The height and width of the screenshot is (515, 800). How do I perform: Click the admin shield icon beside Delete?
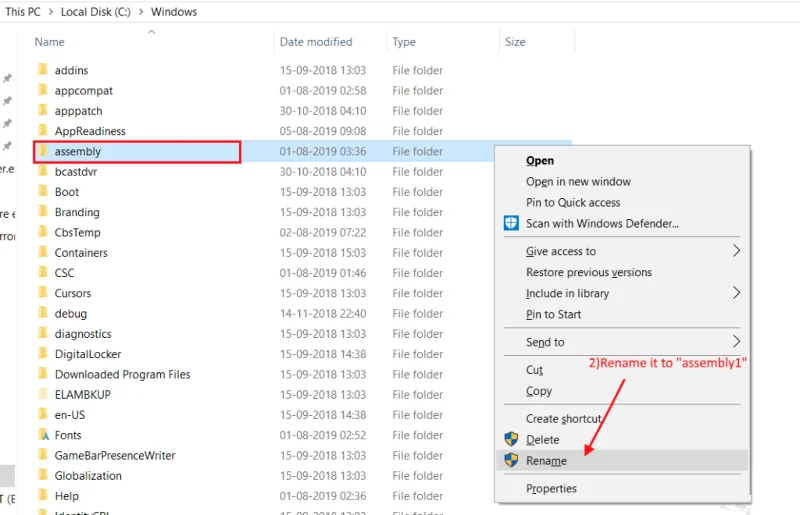(511, 439)
